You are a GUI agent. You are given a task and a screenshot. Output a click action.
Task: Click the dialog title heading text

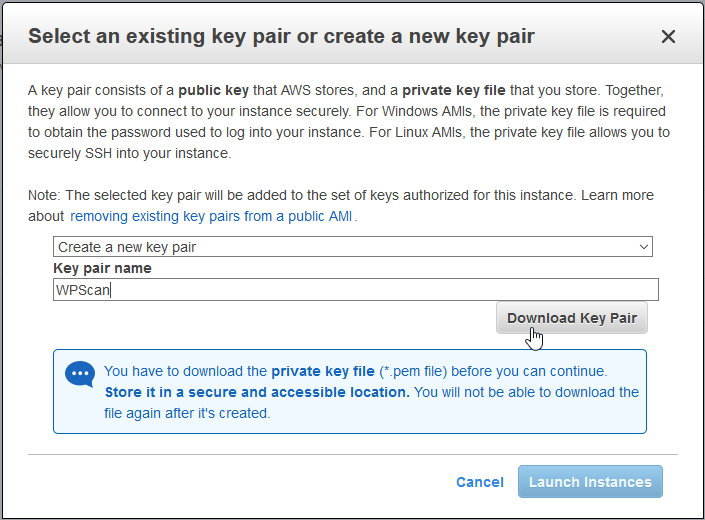point(281,36)
